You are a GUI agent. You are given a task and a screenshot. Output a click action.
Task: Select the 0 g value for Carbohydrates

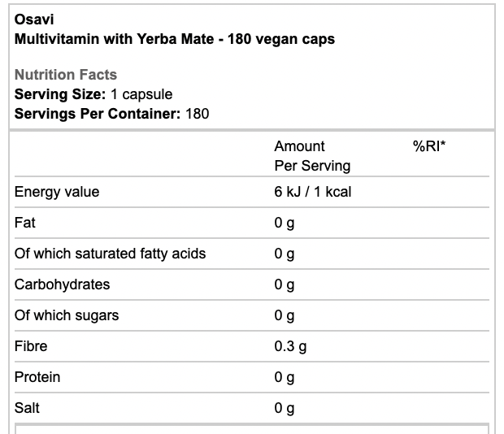coord(285,284)
